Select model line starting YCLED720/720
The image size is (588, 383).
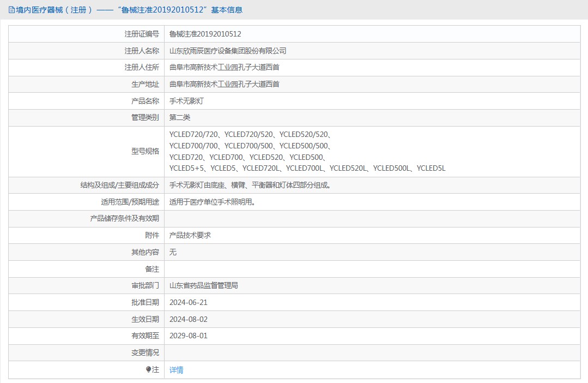click(x=250, y=134)
